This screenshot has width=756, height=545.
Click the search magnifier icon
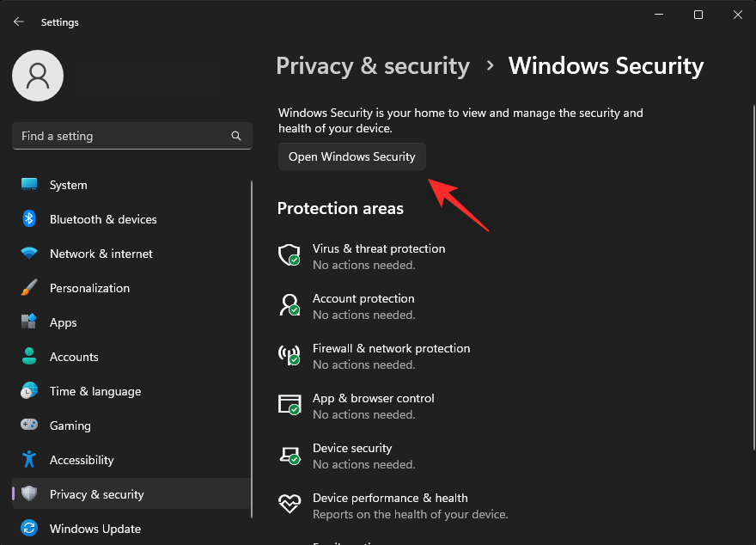(x=236, y=136)
